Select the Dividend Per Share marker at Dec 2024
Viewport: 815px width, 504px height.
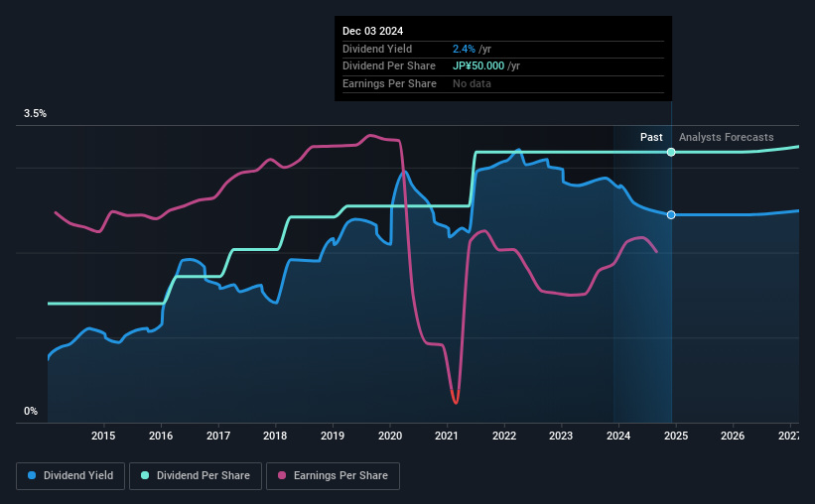tap(671, 152)
